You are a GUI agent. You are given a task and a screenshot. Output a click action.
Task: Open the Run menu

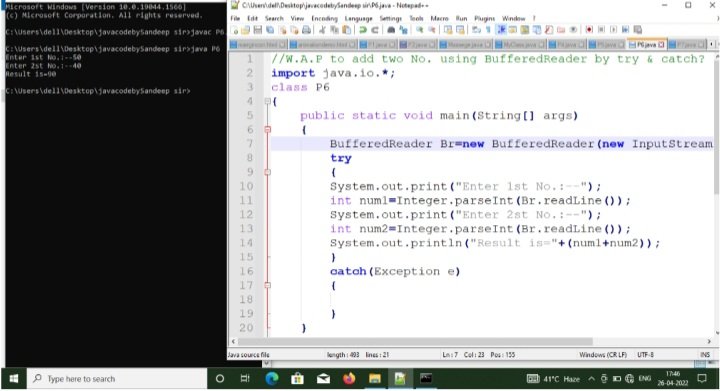click(461, 18)
